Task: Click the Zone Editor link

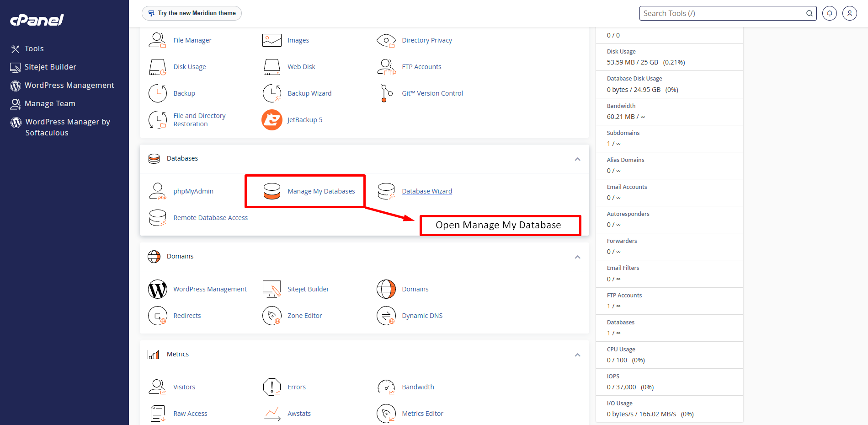Action: point(305,316)
